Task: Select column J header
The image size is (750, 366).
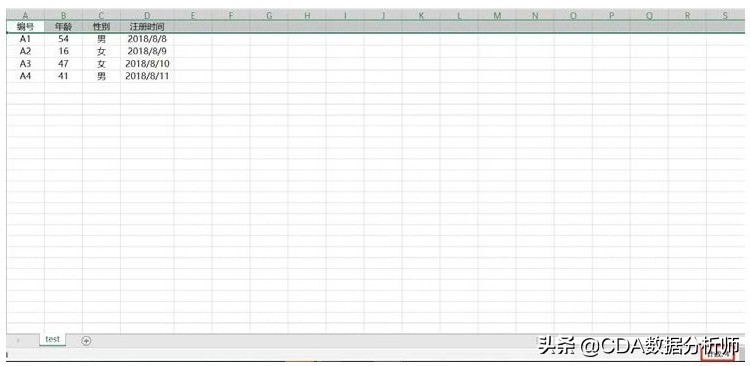Action: click(x=383, y=15)
